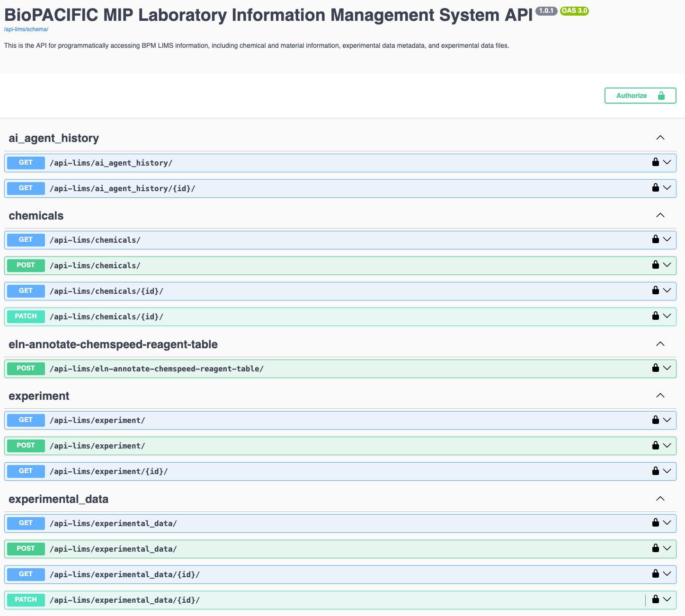Expand GET ai_agent_history/{id} row arrow

667,188
